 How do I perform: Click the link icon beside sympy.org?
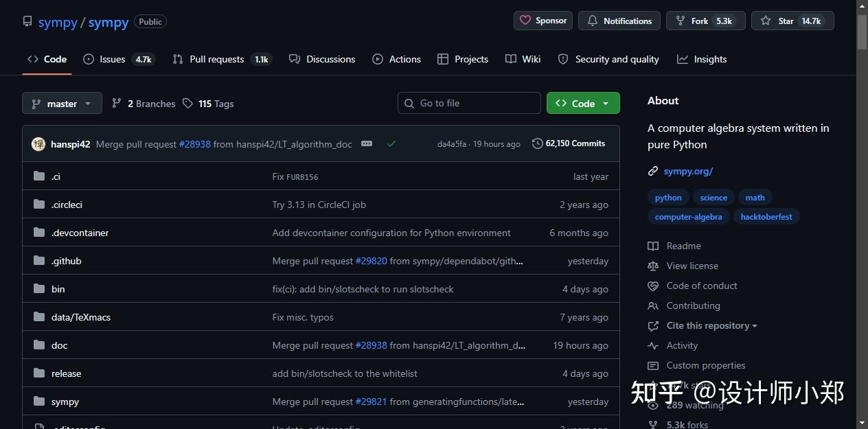coord(653,171)
